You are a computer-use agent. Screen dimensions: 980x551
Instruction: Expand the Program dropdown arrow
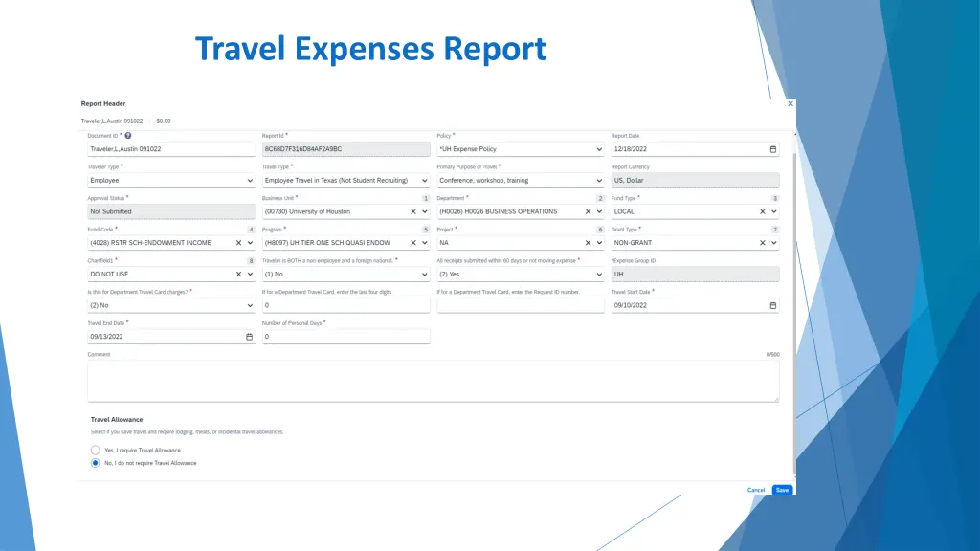point(424,243)
